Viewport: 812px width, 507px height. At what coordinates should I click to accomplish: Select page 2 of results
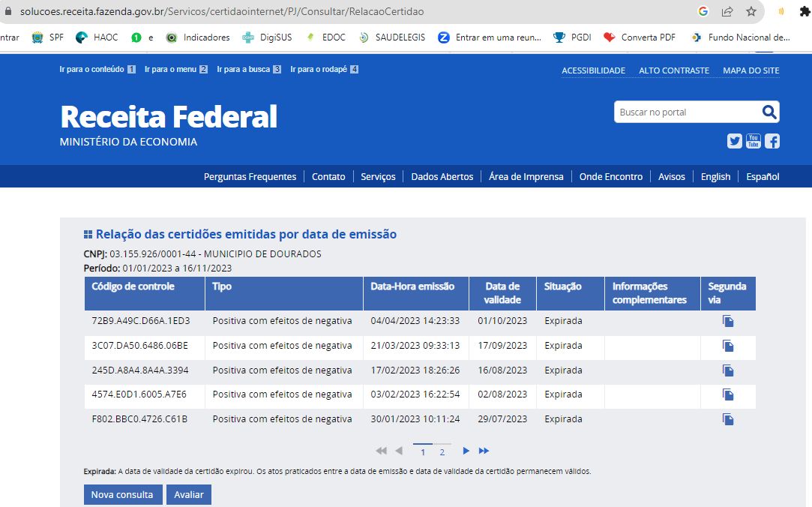[442, 452]
